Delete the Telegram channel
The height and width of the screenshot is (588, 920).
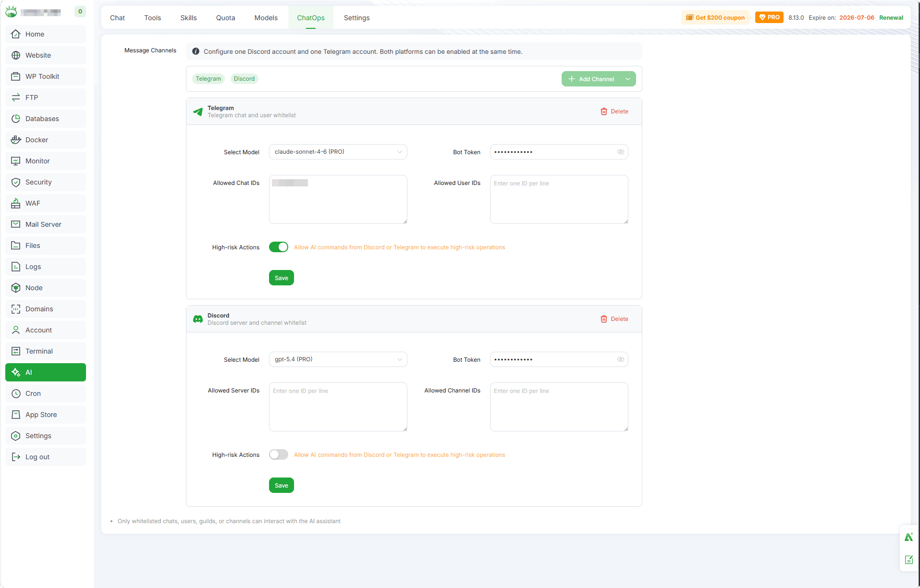pyautogui.click(x=614, y=111)
